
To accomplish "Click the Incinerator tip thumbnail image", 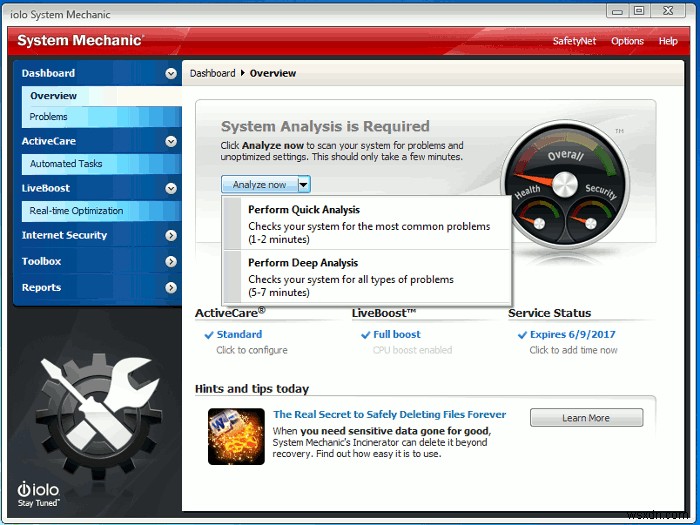I will 236,436.
